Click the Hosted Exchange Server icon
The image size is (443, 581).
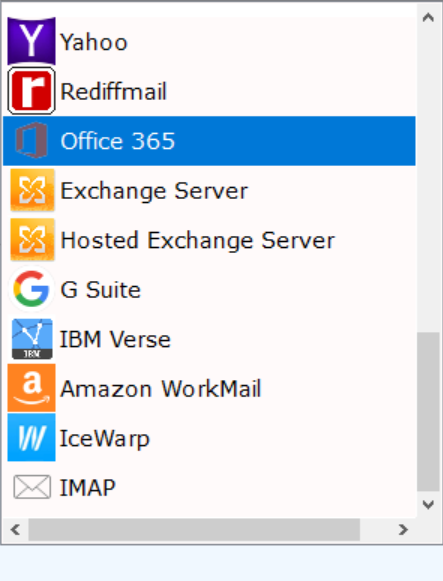(32, 240)
